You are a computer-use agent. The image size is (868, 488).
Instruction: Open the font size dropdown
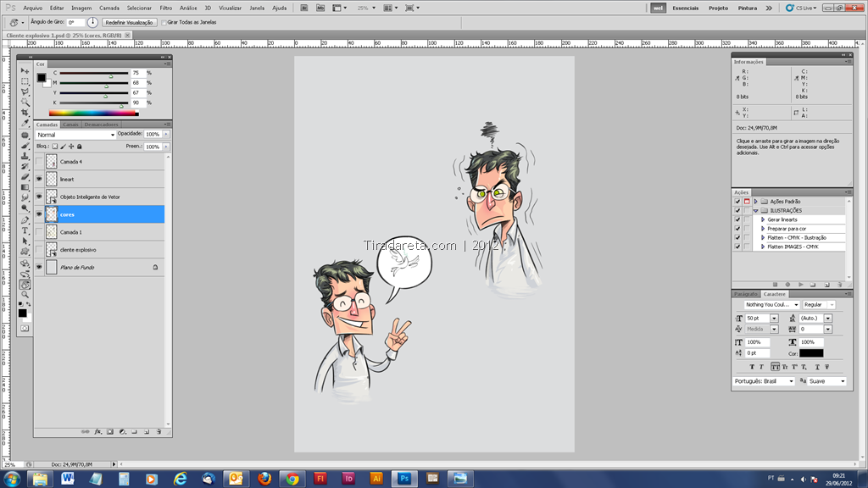click(x=774, y=319)
